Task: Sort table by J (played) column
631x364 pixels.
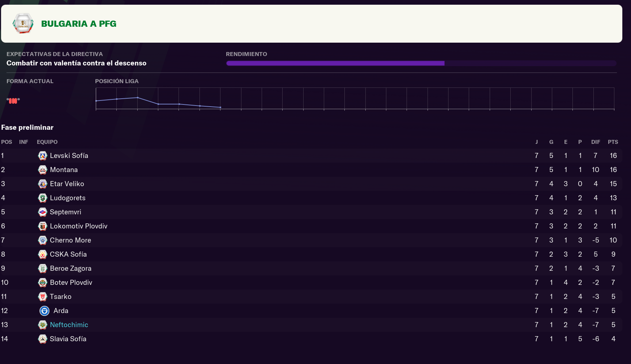Action: click(537, 142)
